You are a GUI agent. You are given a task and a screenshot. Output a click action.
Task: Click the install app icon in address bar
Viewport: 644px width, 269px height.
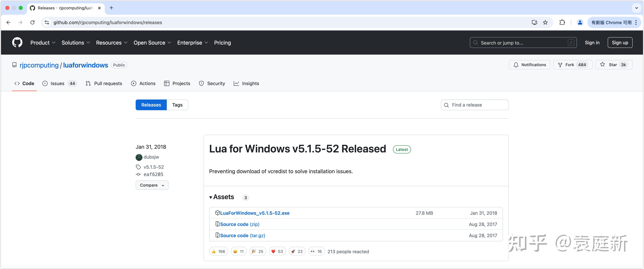(x=534, y=22)
